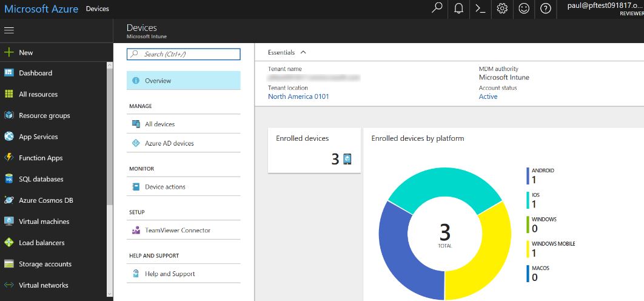Click the iOS legend color bar
The width and height of the screenshot is (644, 301).
click(528, 200)
